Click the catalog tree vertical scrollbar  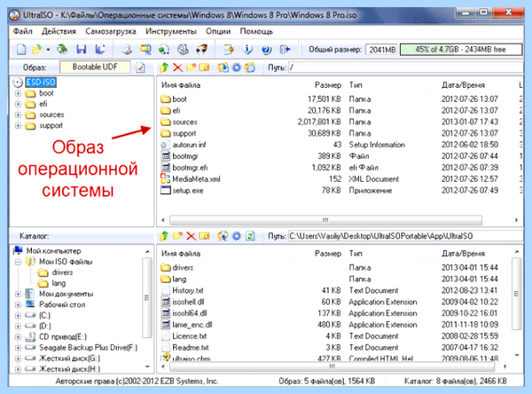147,298
